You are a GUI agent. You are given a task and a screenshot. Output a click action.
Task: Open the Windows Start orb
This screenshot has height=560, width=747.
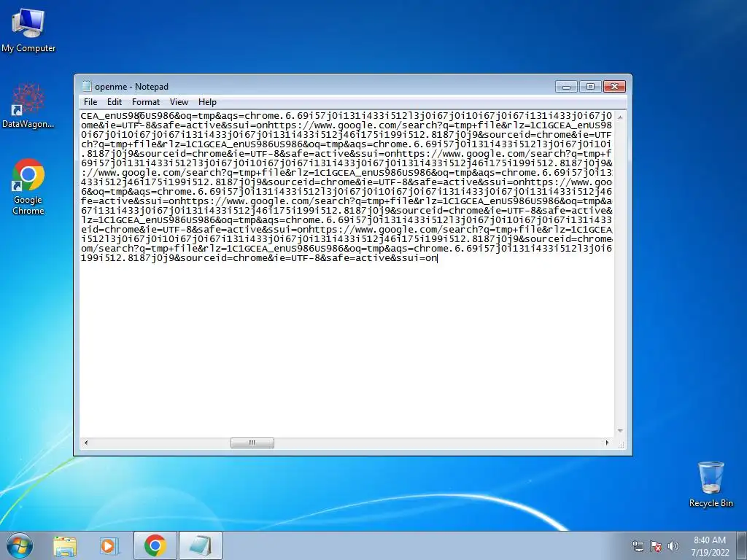point(20,545)
